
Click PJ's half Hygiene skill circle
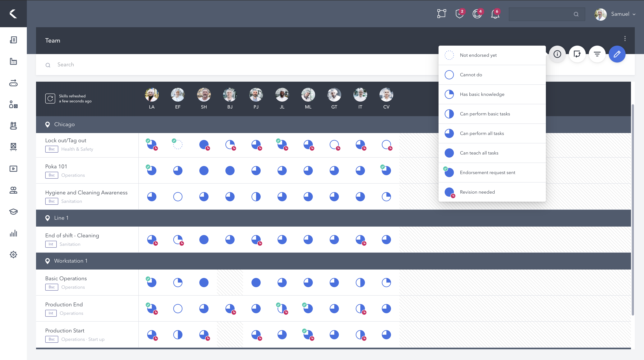click(256, 197)
